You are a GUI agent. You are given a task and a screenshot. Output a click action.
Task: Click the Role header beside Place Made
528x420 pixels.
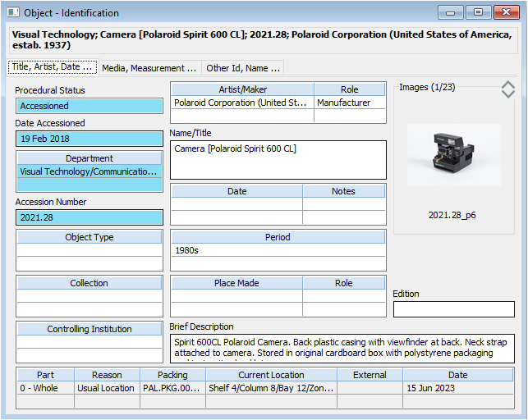coord(343,283)
